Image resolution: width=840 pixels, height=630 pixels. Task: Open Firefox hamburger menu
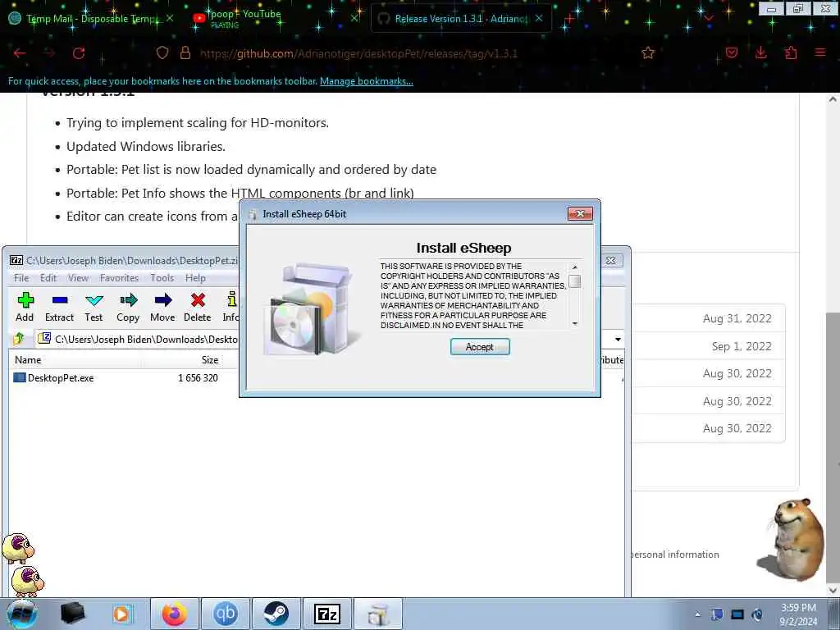(x=820, y=52)
